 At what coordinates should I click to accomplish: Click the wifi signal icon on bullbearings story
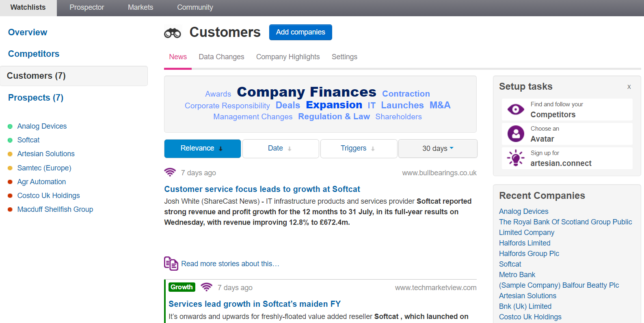point(170,172)
